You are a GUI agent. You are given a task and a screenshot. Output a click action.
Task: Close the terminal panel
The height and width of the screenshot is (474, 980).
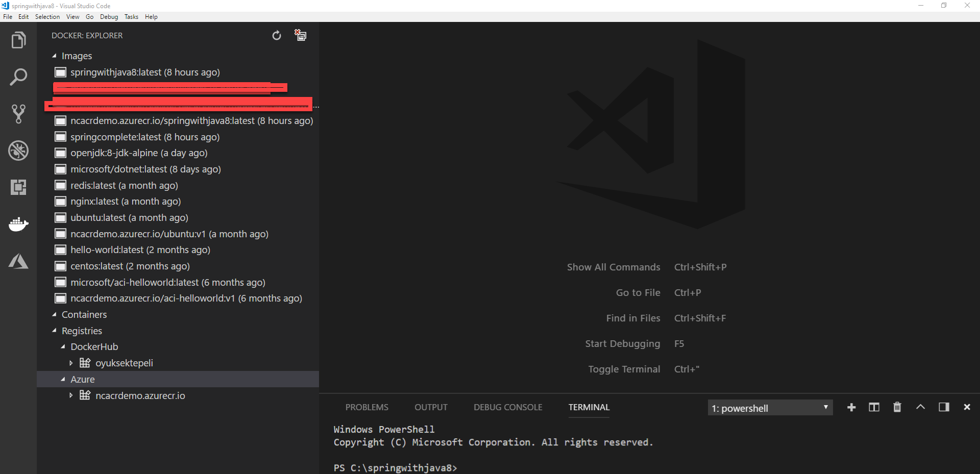pyautogui.click(x=967, y=407)
